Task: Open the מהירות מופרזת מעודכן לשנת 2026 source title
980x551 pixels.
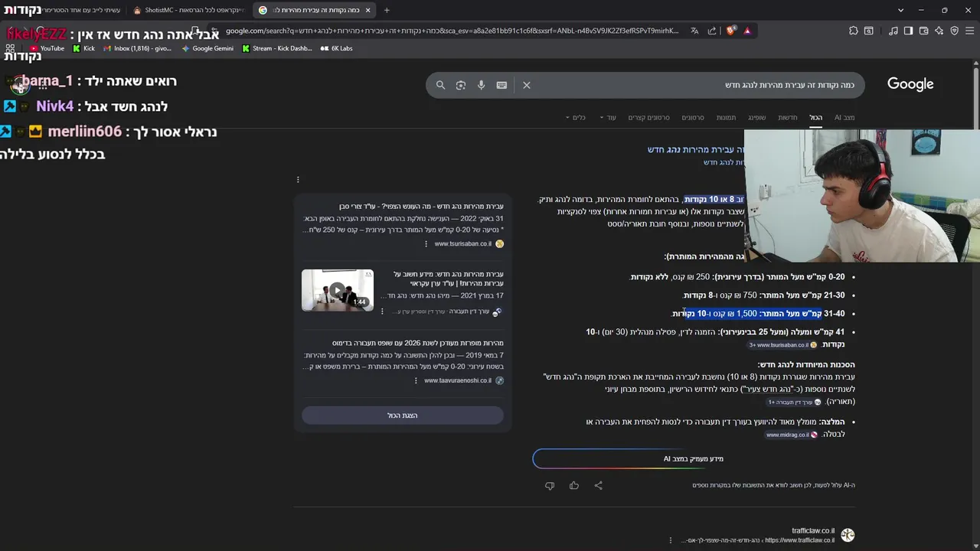Action: coord(417,343)
